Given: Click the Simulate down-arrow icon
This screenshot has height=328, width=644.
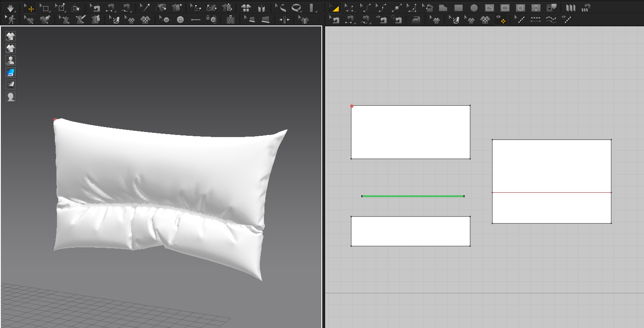Looking at the screenshot, I should [11, 8].
